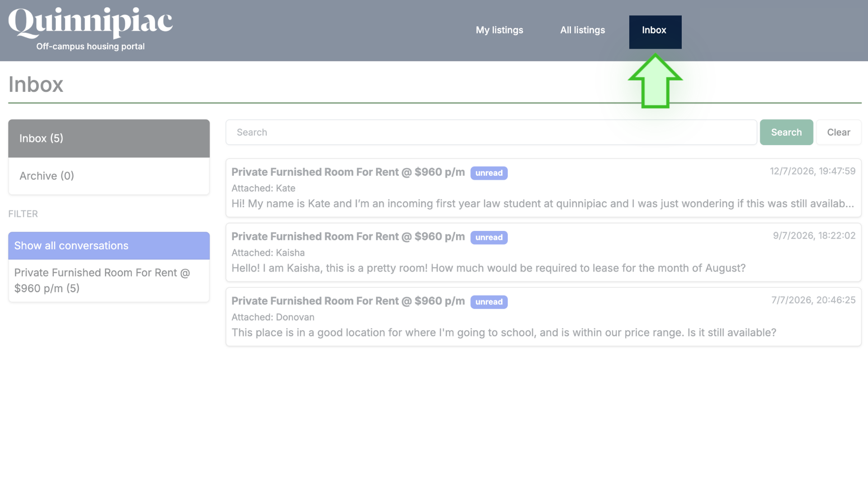This screenshot has width=868, height=488.
Task: Click the green Search button
Action: tap(786, 132)
